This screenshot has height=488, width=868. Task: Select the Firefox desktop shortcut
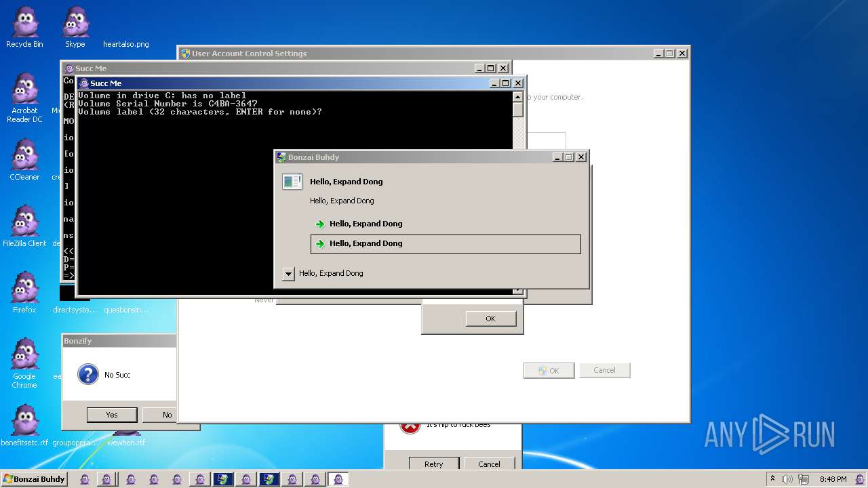click(x=24, y=292)
